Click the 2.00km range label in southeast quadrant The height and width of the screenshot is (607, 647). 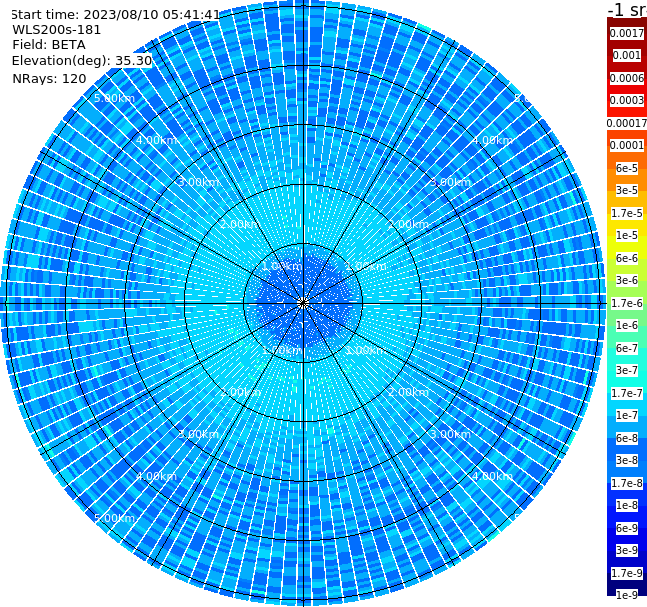408,392
